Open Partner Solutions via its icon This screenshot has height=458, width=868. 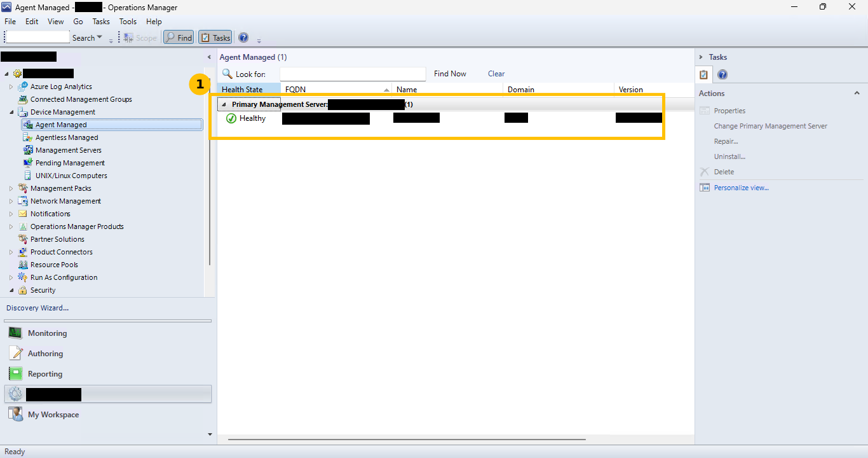pyautogui.click(x=24, y=239)
